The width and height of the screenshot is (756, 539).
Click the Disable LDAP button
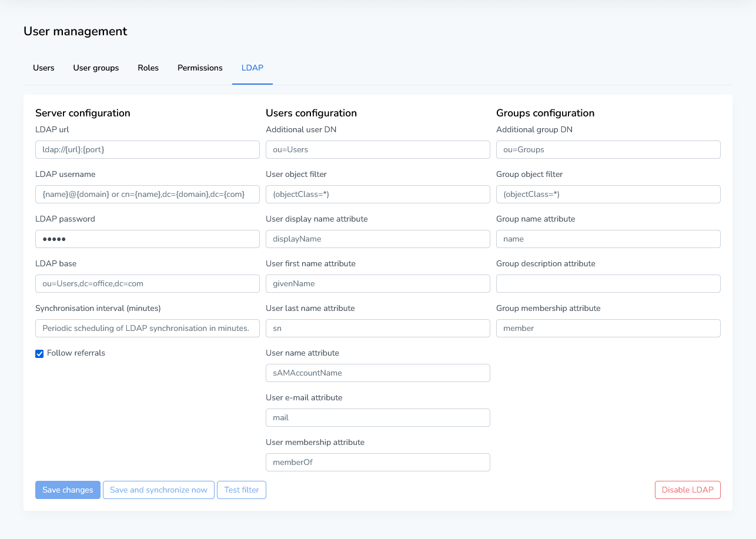coord(687,490)
